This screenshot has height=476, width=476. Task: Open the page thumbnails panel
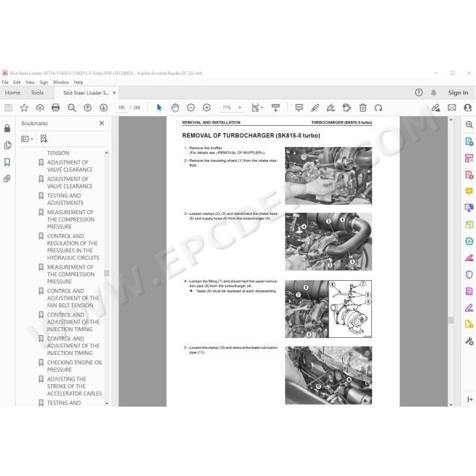click(7, 145)
